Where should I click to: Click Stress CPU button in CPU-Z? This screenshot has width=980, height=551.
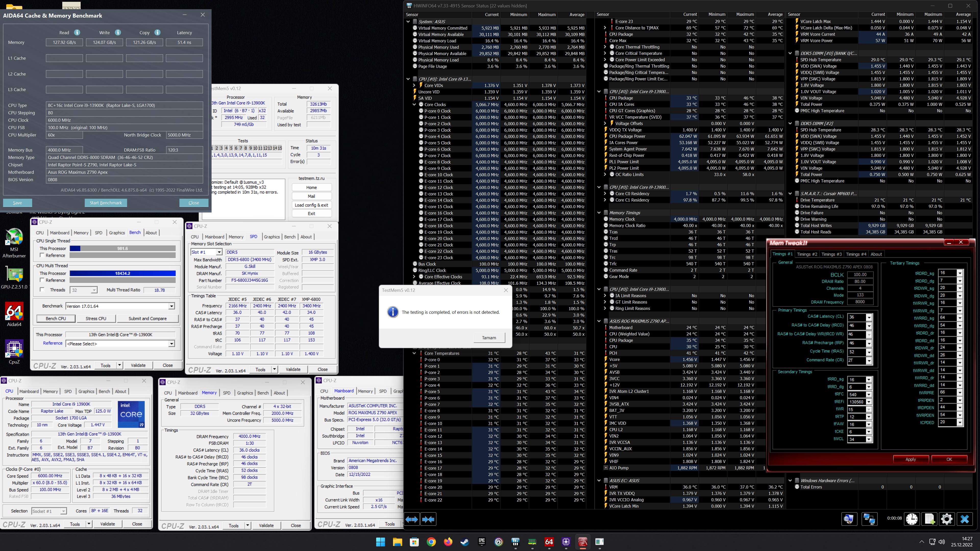coord(96,318)
